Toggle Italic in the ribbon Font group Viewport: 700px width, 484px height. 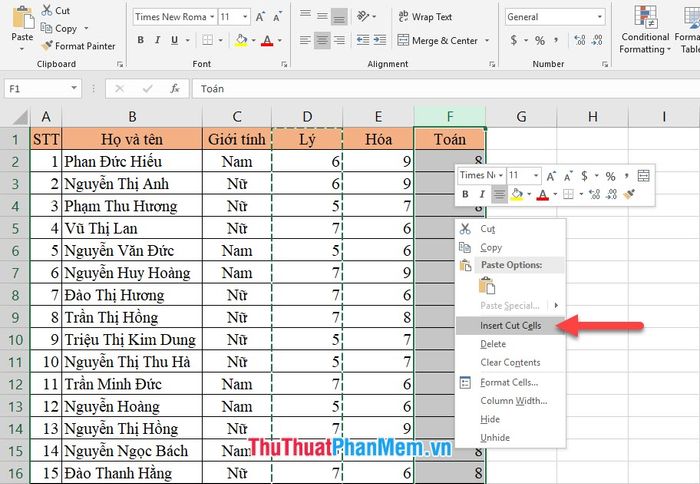pos(158,40)
